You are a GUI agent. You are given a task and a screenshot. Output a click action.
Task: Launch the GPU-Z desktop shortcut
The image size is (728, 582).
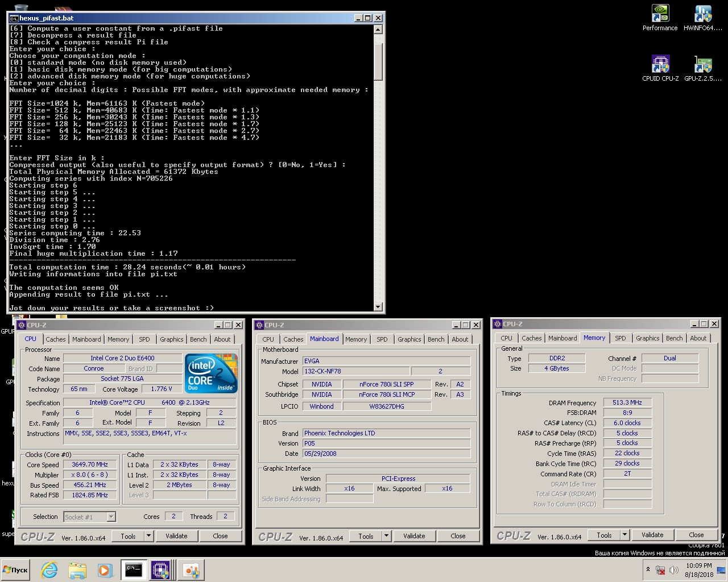[703, 68]
